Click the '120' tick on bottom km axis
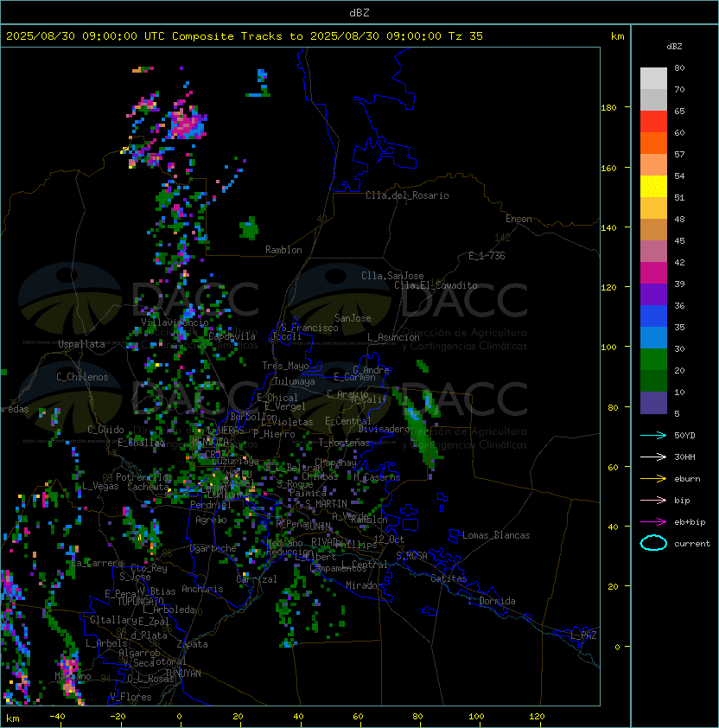The width and height of the screenshot is (719, 728). tap(537, 717)
